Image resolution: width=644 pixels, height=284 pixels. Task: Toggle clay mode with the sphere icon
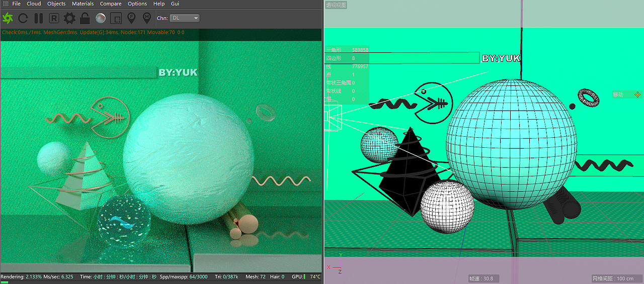coord(101,19)
